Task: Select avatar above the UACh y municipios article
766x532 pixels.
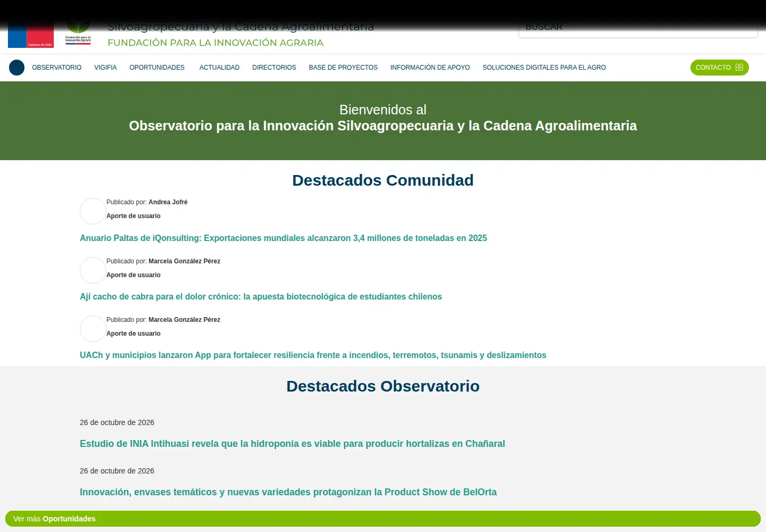Action: pos(93,329)
